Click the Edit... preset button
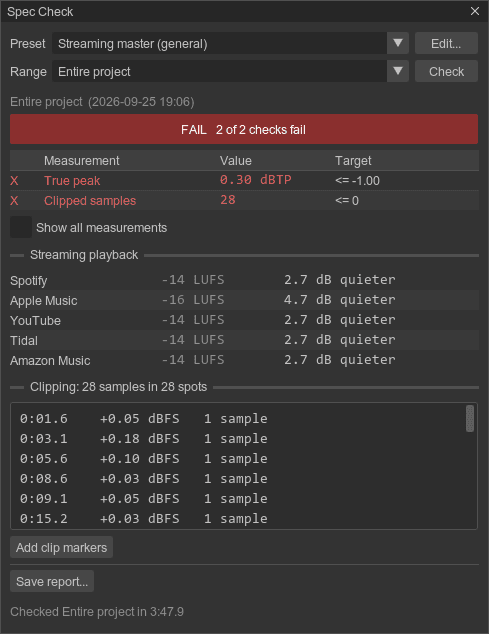This screenshot has width=489, height=634. click(446, 43)
